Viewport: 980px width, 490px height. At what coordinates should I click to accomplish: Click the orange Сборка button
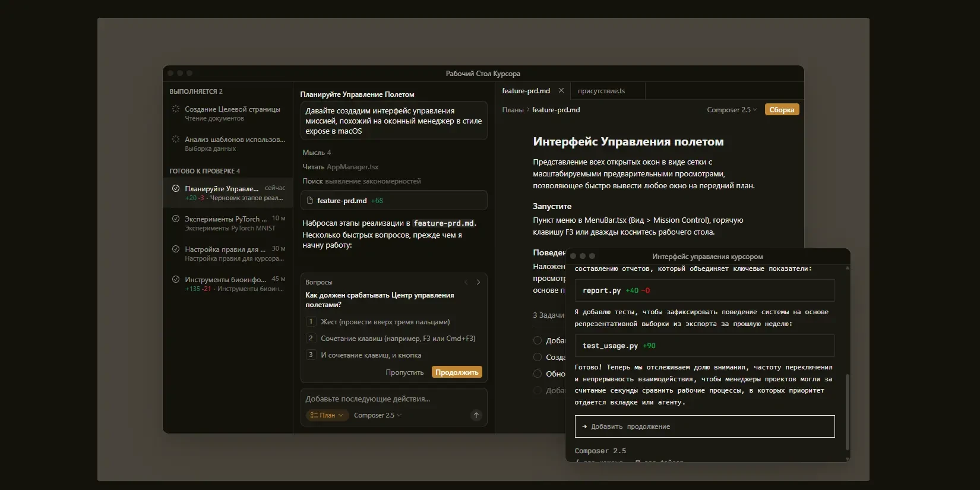tap(782, 110)
